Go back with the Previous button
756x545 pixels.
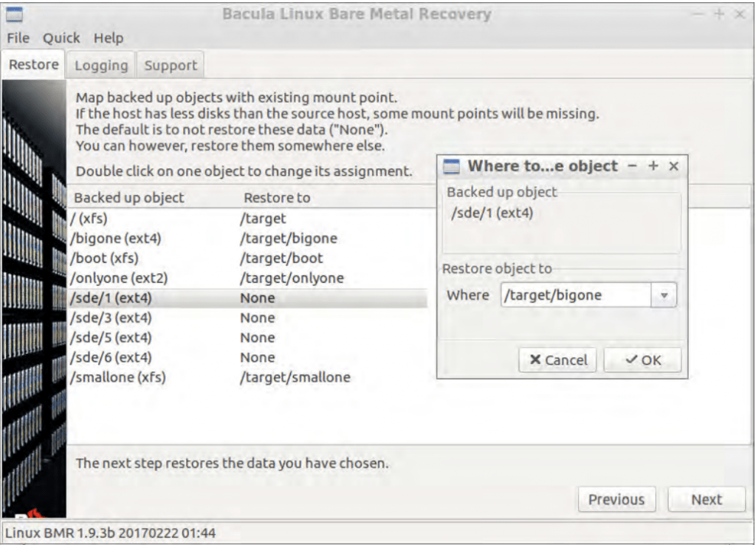(616, 500)
